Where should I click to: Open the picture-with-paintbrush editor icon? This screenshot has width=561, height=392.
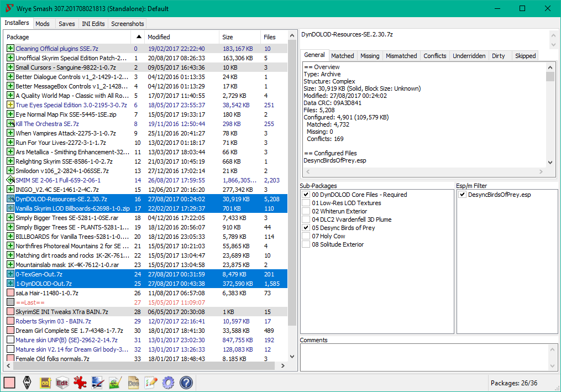pyautogui.click(x=98, y=383)
